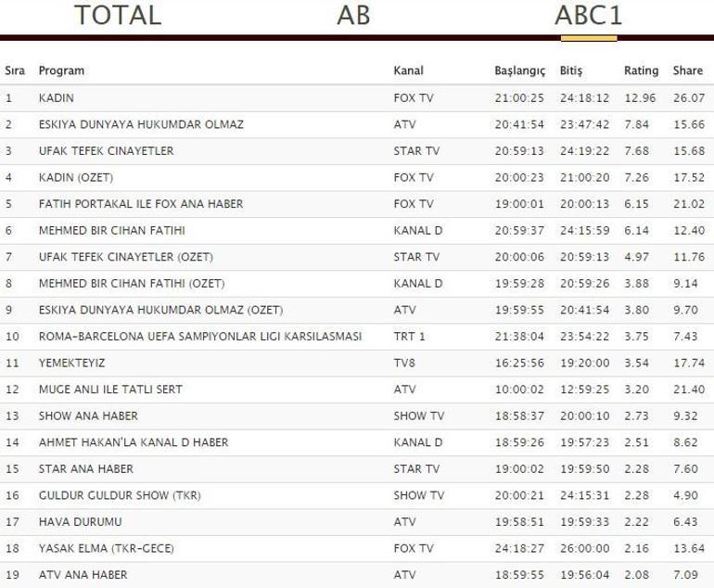Click the Başlangıç column header
This screenshot has width=714, height=588.
(520, 71)
